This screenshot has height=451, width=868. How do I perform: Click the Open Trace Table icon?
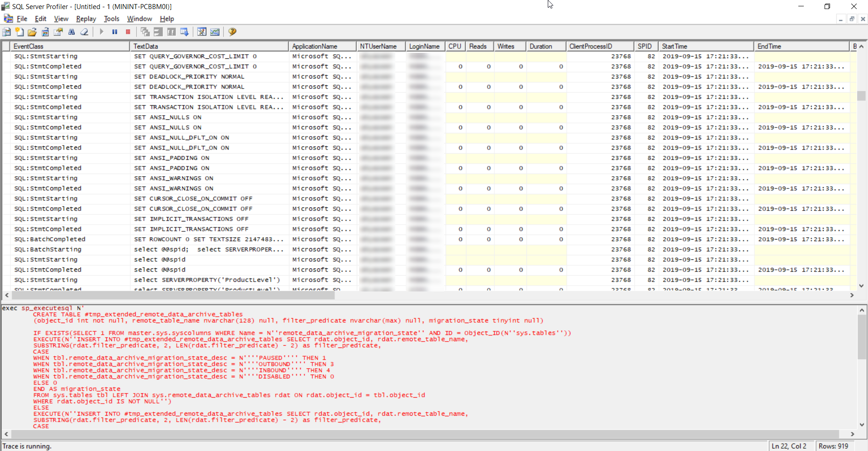coord(45,32)
